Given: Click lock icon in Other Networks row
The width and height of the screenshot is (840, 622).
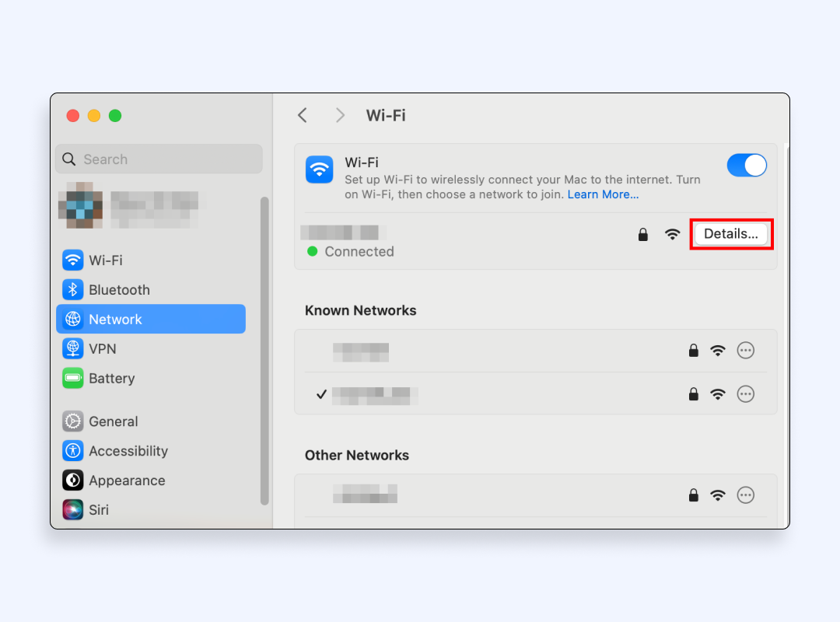Looking at the screenshot, I should coord(694,495).
